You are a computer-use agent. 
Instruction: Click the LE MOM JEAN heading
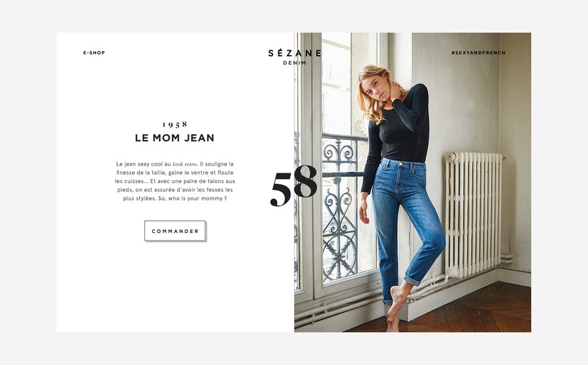pyautogui.click(x=174, y=138)
